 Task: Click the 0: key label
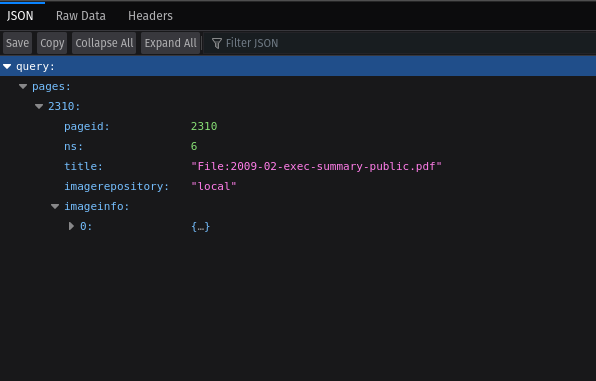[86, 226]
